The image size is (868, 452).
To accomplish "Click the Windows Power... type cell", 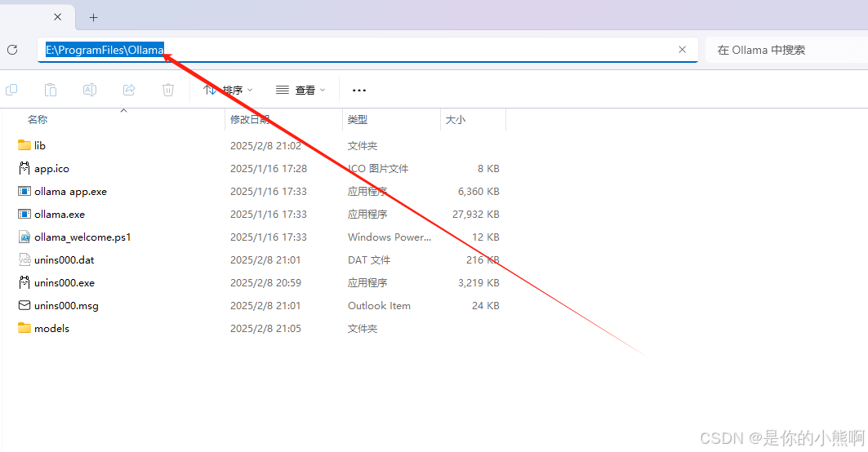I will point(389,237).
